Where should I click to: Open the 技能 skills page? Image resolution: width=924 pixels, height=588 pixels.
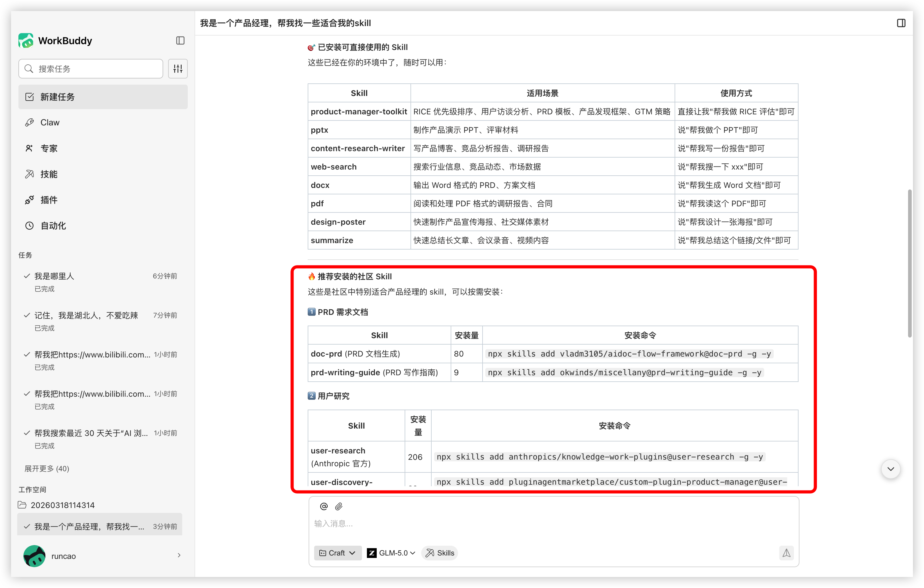coord(49,174)
